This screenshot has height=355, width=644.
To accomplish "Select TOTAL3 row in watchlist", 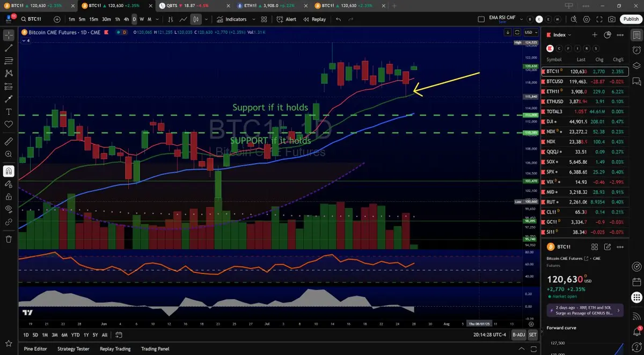I will [585, 112].
